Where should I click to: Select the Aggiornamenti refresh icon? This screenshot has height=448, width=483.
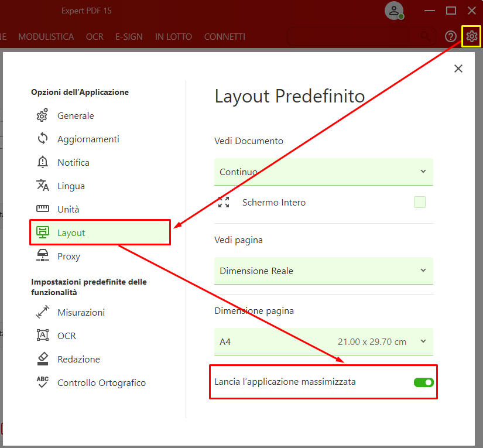(43, 139)
